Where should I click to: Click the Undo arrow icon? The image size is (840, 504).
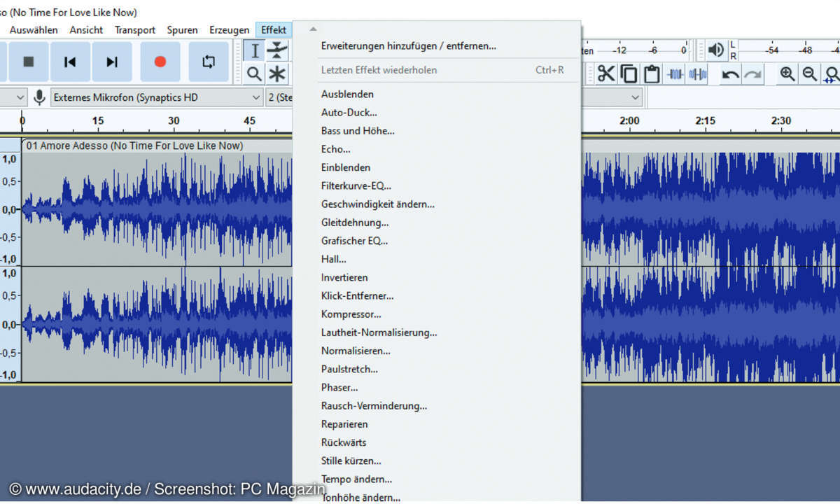pos(730,73)
